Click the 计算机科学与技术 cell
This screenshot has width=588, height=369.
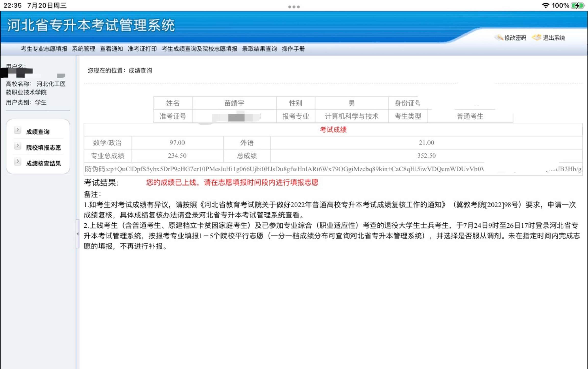point(352,117)
